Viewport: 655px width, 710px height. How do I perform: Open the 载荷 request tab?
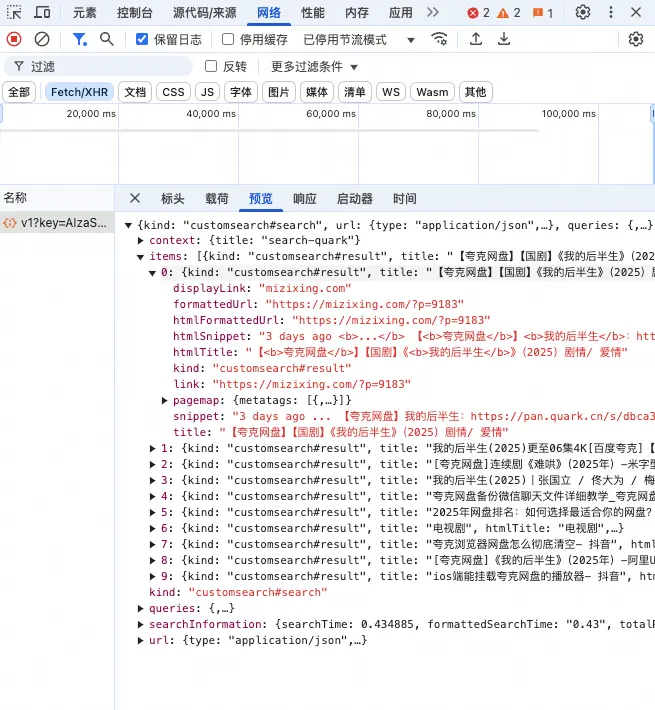tap(217, 199)
